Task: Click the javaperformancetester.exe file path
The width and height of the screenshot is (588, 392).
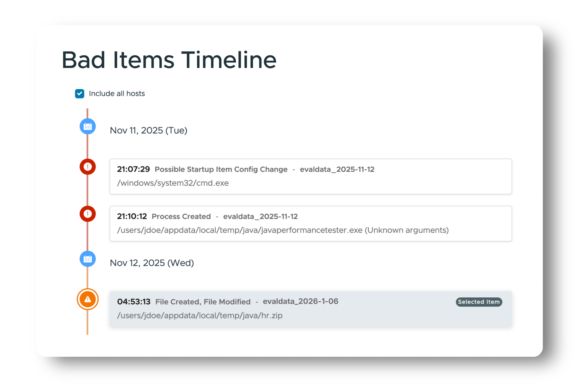Action: click(x=283, y=230)
